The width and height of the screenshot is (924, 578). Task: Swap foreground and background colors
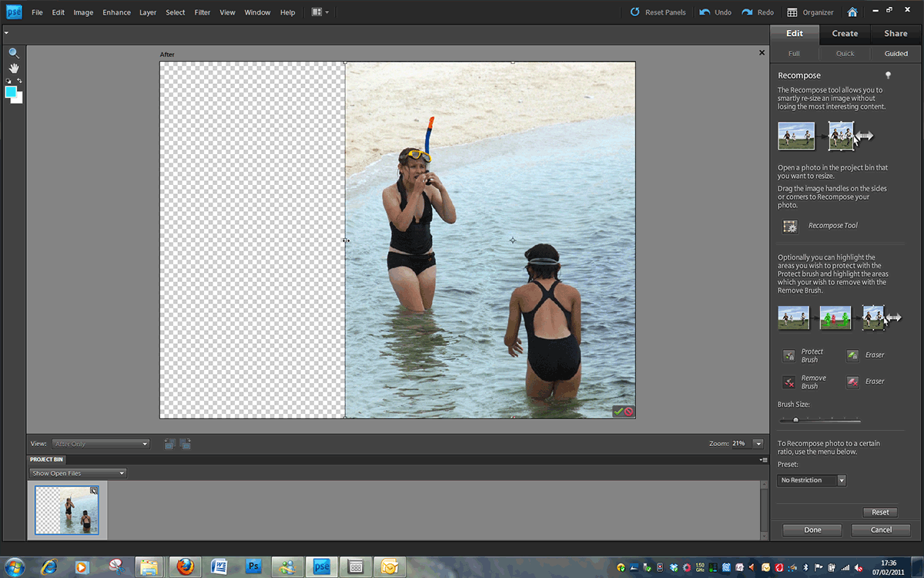pos(19,81)
